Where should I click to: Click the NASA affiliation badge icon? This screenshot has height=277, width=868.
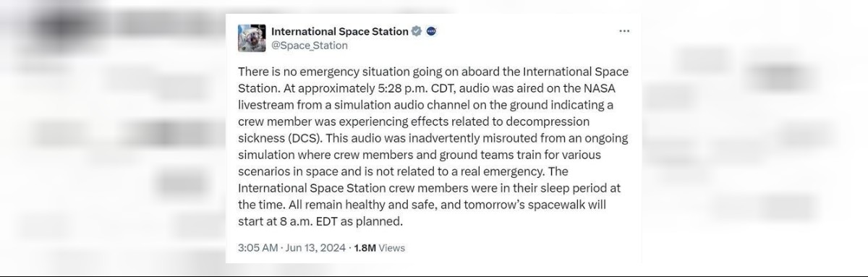point(431,31)
